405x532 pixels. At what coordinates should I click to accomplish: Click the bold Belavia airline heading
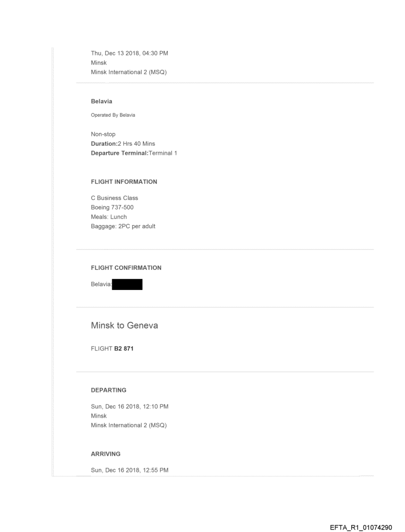tap(101, 101)
